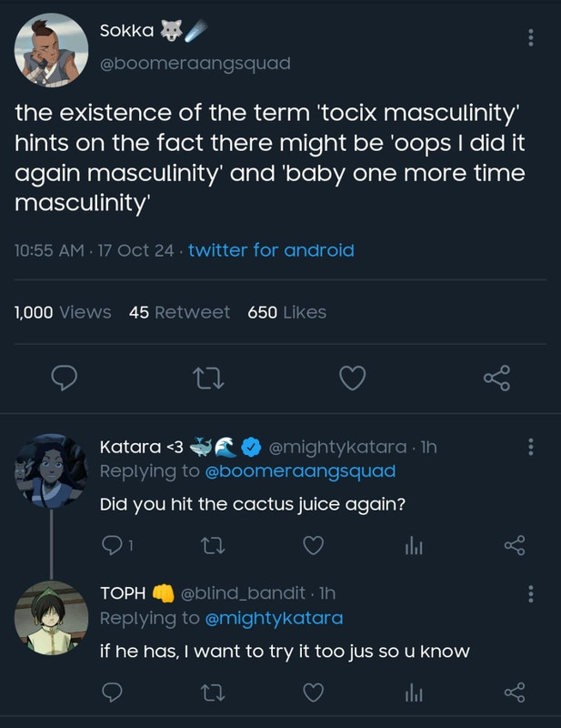Open more options on TOPH's reply
The image size is (561, 728).
531,593
